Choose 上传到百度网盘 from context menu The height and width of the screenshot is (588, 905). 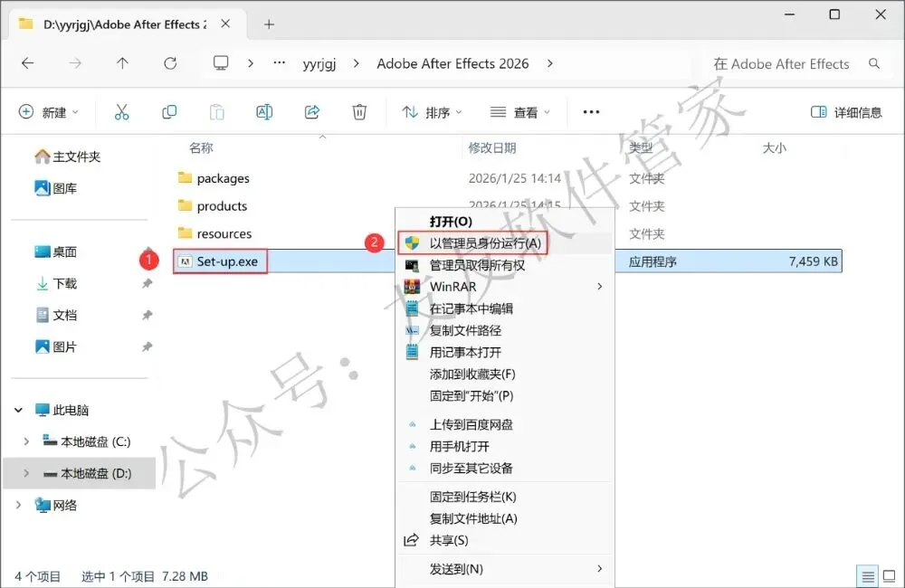point(504,424)
